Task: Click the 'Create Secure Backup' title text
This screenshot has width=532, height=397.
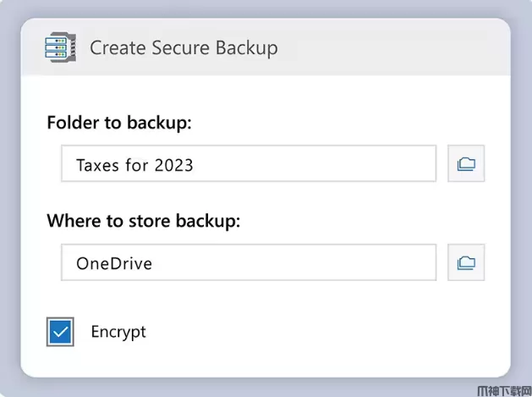Action: (x=184, y=48)
